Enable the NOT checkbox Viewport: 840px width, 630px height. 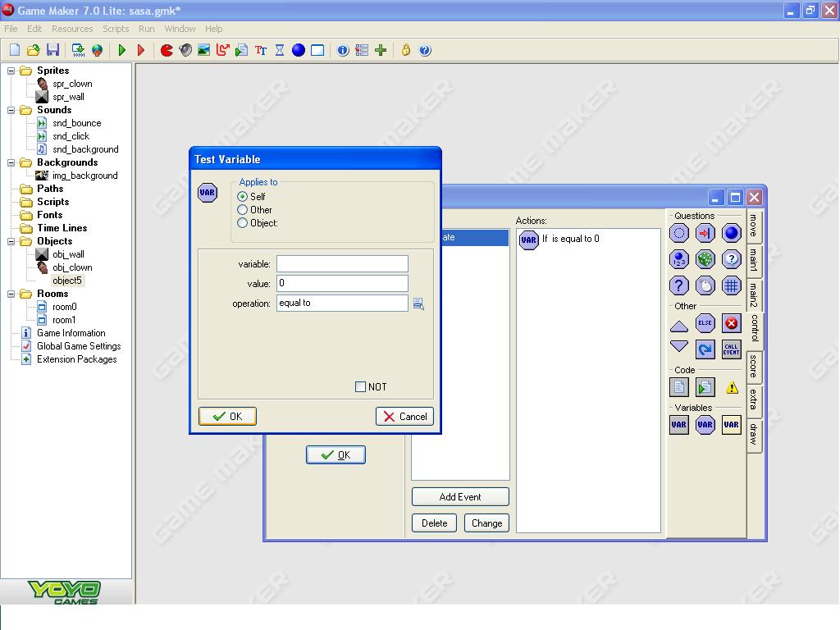[x=360, y=387]
